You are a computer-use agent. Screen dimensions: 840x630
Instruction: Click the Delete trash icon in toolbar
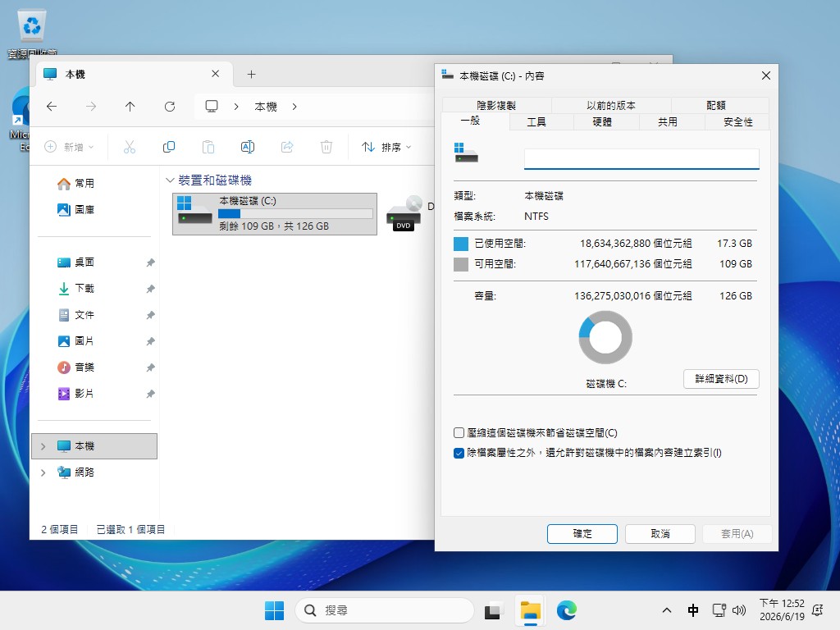click(x=326, y=147)
